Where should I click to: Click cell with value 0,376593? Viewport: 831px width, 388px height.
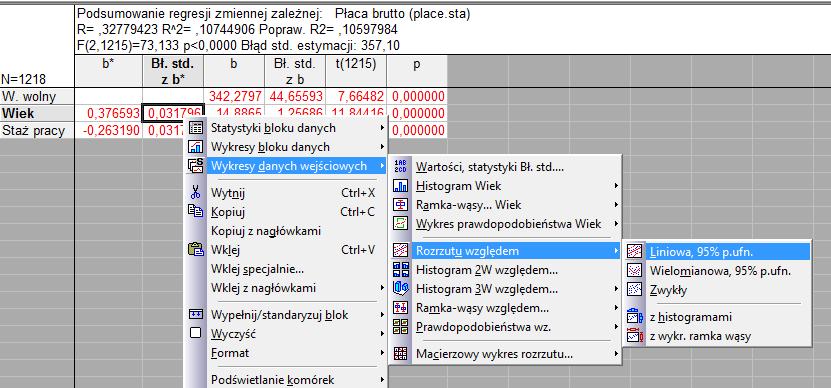point(109,113)
